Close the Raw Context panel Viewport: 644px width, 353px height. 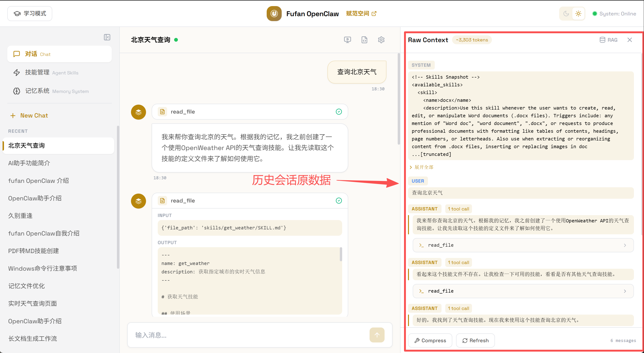(629, 40)
